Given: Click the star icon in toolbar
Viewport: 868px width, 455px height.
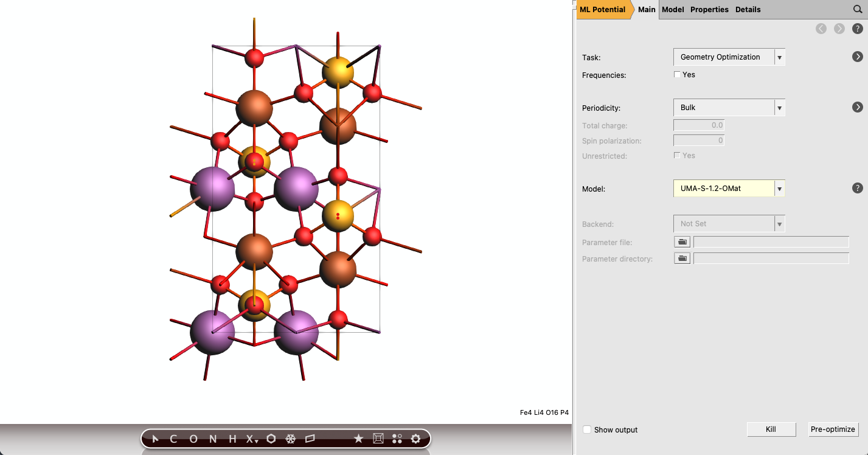Looking at the screenshot, I should 358,439.
